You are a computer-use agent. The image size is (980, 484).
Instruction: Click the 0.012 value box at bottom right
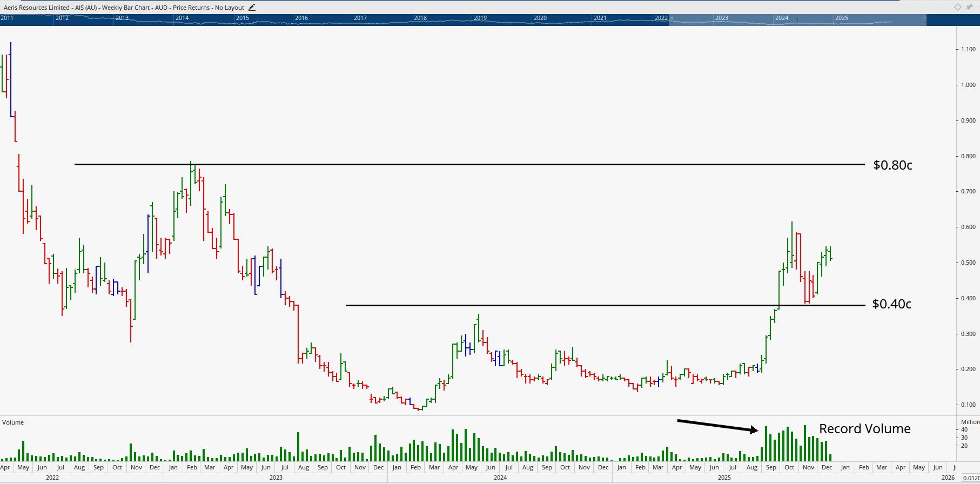point(971,478)
